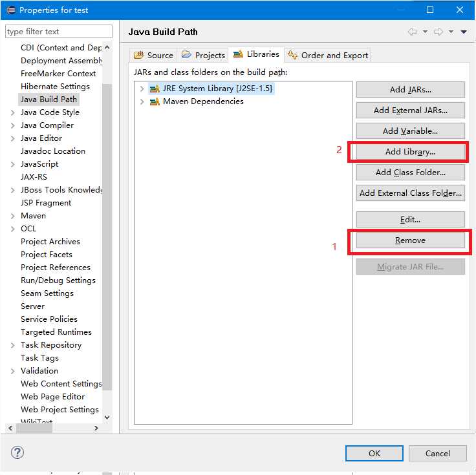Select the Web Page Editor category

52,397
